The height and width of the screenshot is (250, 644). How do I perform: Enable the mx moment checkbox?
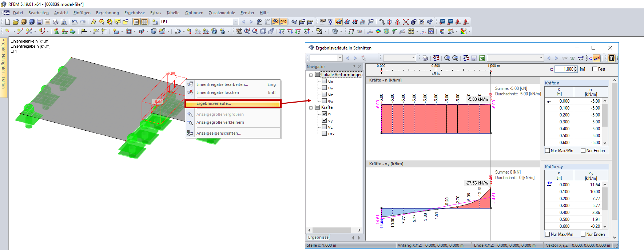pyautogui.click(x=324, y=134)
